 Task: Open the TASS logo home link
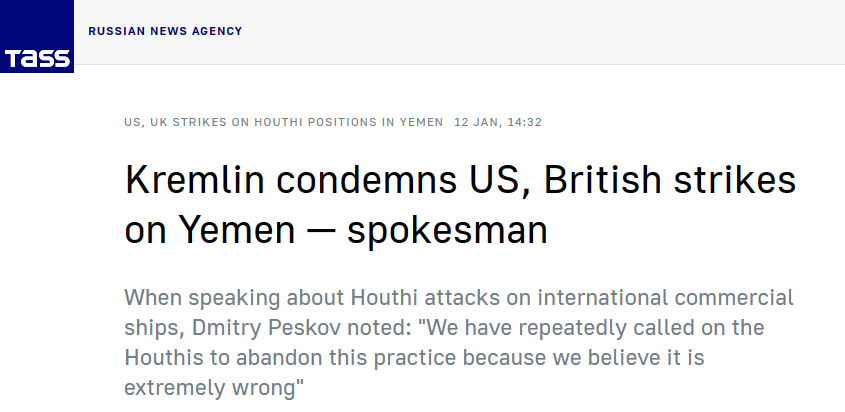(x=37, y=36)
